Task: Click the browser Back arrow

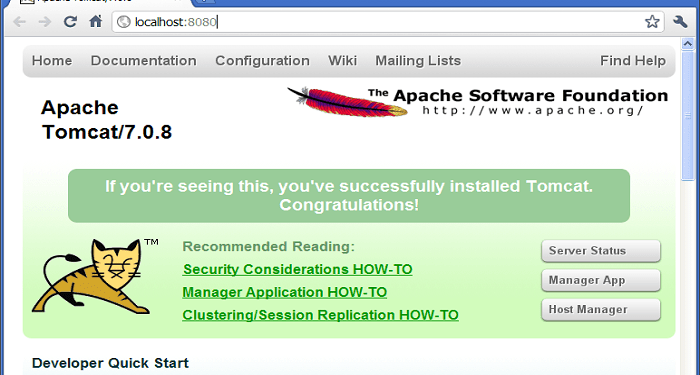Action: tap(19, 21)
